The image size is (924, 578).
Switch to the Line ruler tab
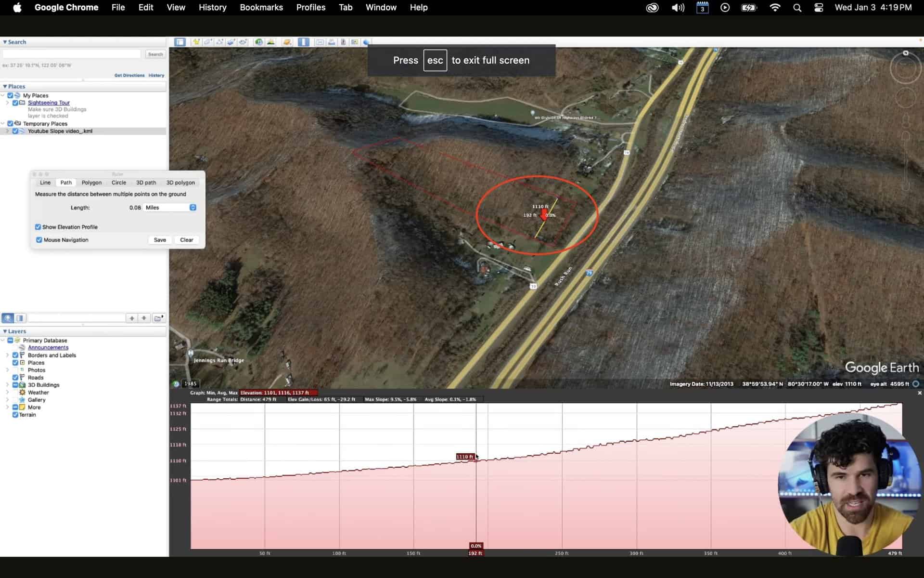45,183
